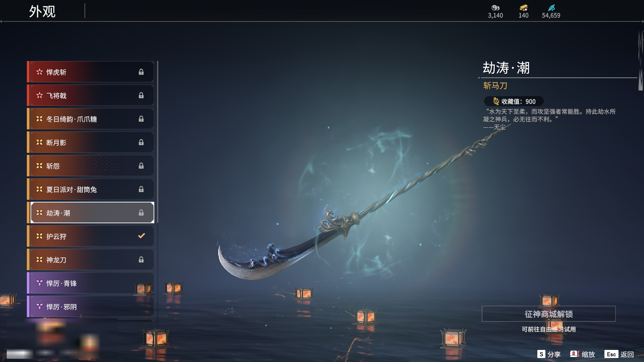Select the 飞将戟 weapon skin
The height and width of the screenshot is (362, 644).
[x=91, y=96]
